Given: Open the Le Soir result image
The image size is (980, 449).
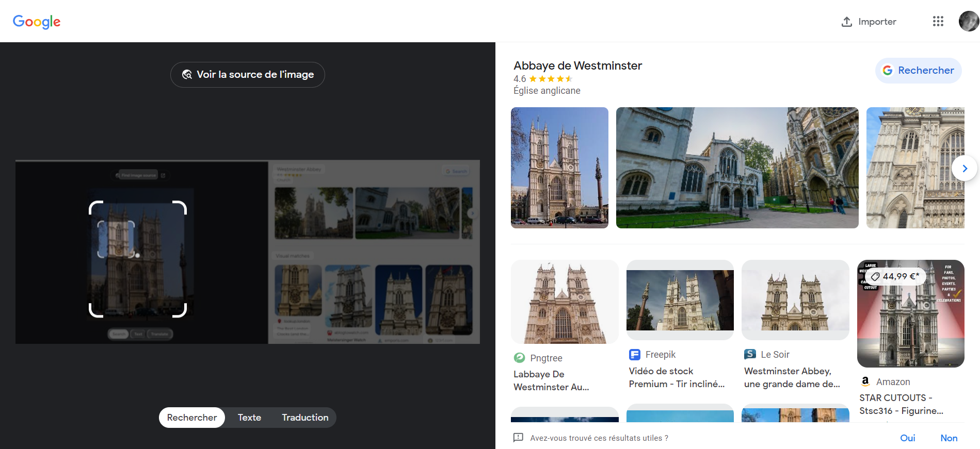Looking at the screenshot, I should click(795, 300).
